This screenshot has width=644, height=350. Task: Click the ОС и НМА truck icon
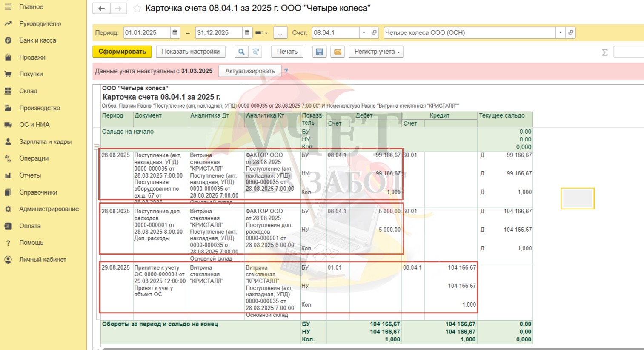8,125
